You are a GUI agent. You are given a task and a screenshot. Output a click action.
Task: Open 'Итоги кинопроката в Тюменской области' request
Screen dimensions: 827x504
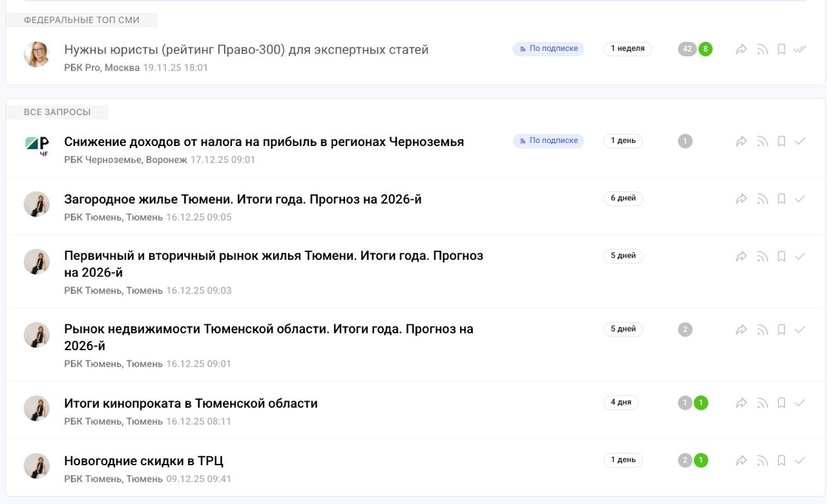(x=191, y=403)
